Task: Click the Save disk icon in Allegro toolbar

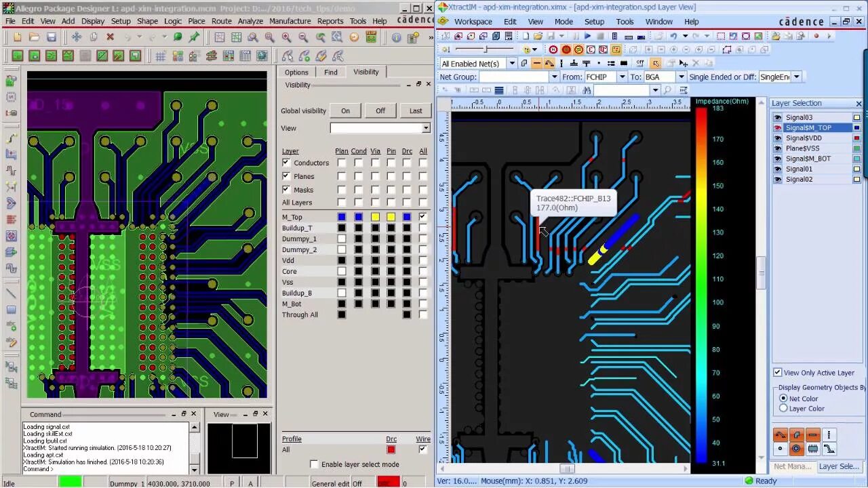Action: click(52, 37)
